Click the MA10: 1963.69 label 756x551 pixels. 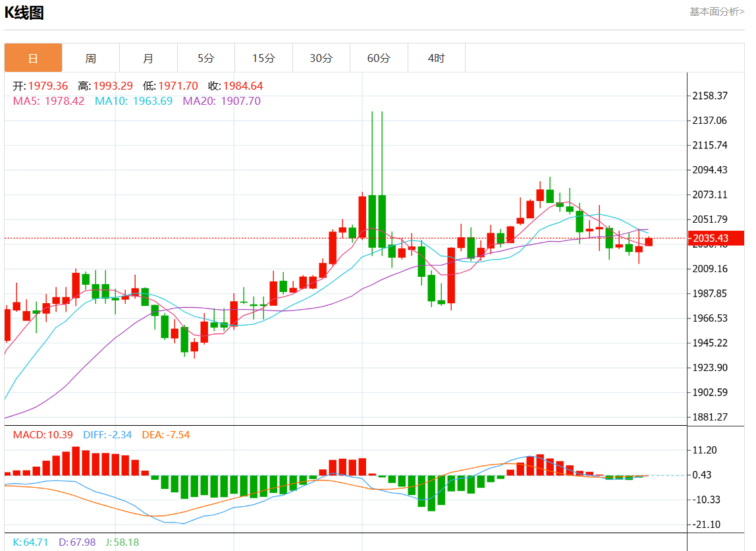coord(134,101)
